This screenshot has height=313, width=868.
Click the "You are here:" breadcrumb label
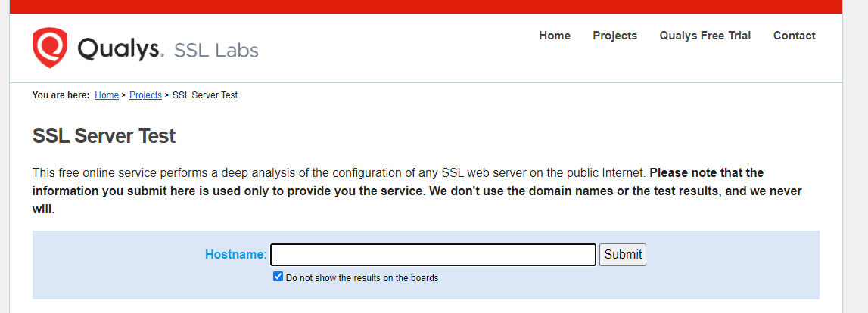[x=61, y=95]
